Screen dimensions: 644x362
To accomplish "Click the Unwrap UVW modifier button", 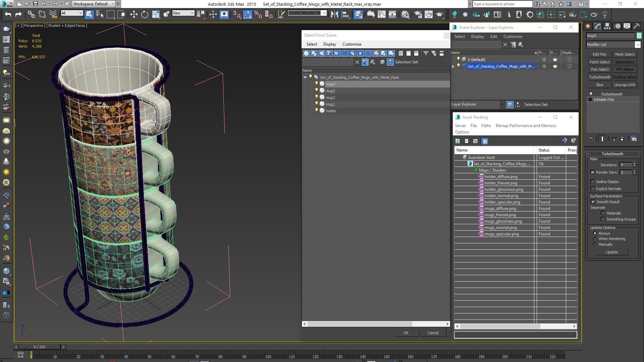I will tap(625, 85).
